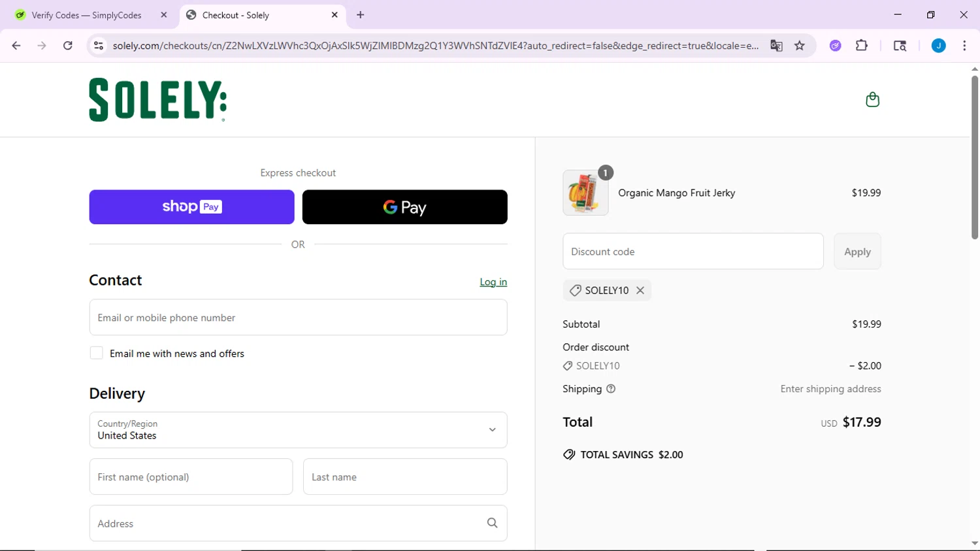Click the Organic Mango Fruit Jerky thumbnail
This screenshot has width=980, height=551.
pyautogui.click(x=585, y=193)
